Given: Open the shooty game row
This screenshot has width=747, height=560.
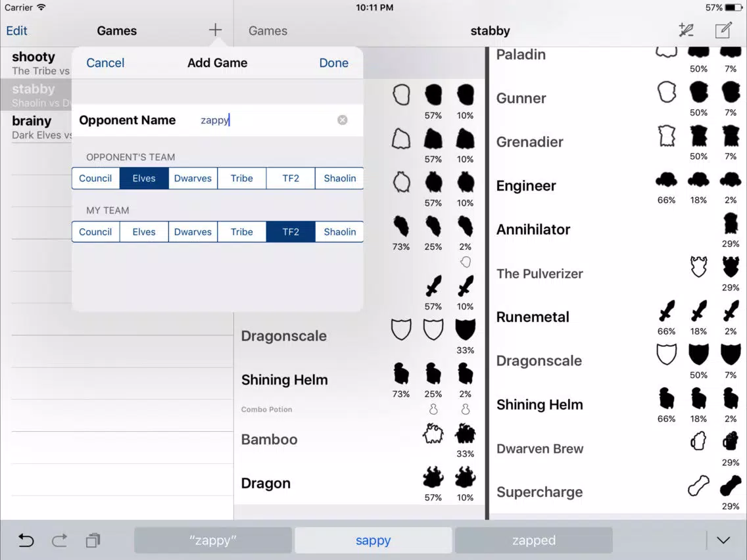Looking at the screenshot, I should tap(36, 62).
